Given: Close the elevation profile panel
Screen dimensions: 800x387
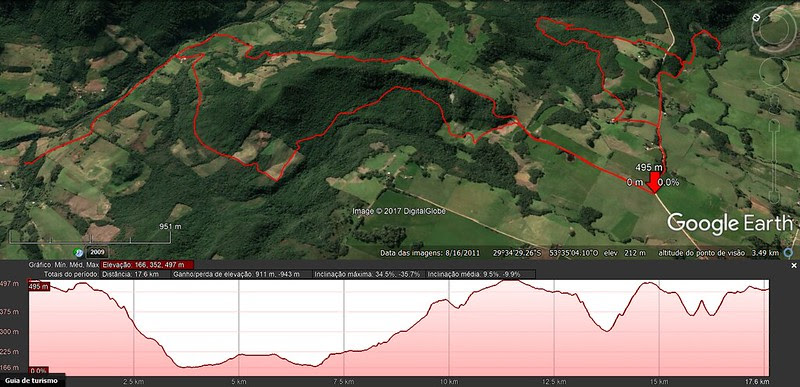Looking at the screenshot, I should [793, 266].
